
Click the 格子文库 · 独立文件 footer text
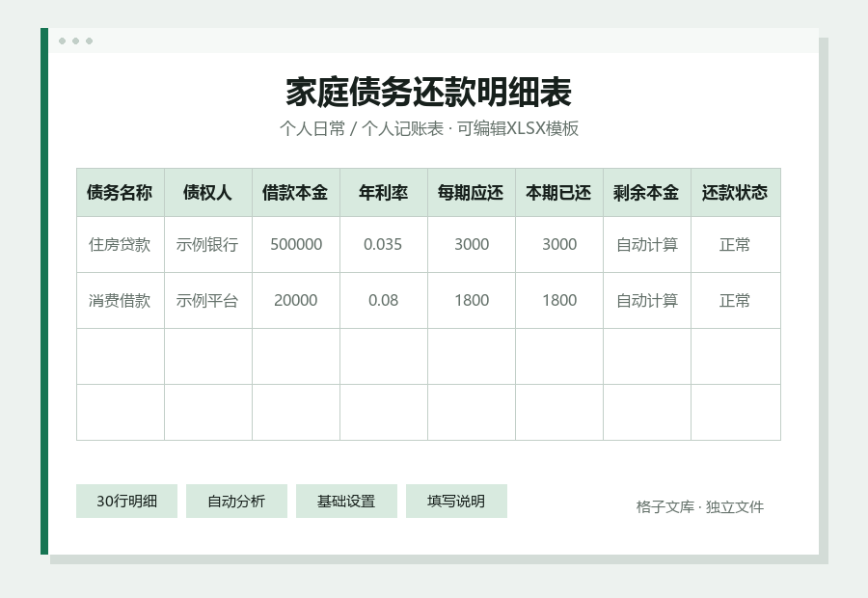click(700, 506)
